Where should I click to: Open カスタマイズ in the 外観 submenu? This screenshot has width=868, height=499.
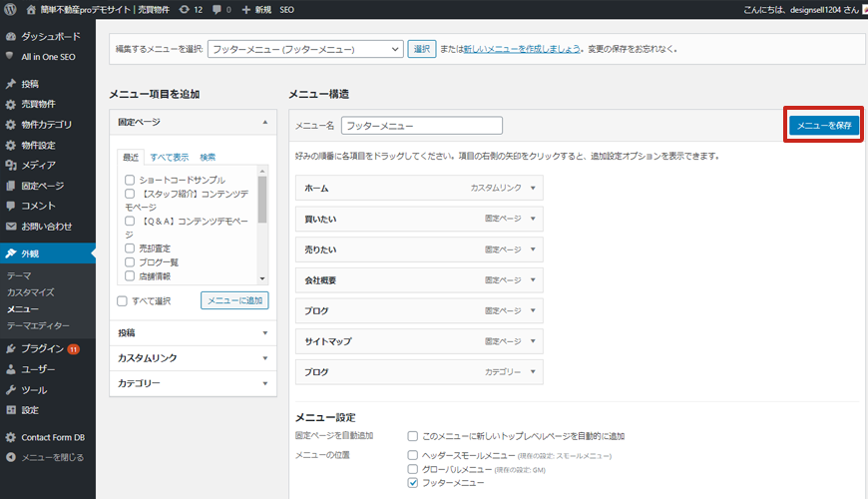point(30,292)
